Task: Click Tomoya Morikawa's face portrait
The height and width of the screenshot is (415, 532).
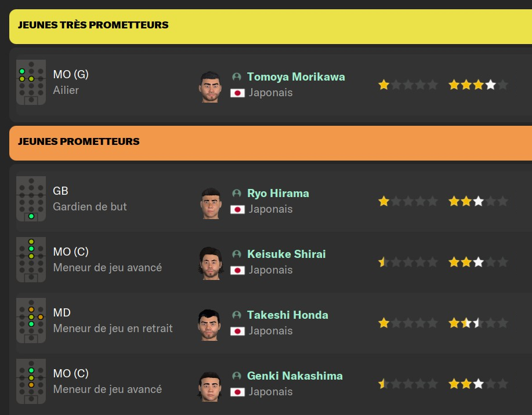Action: 210,86
